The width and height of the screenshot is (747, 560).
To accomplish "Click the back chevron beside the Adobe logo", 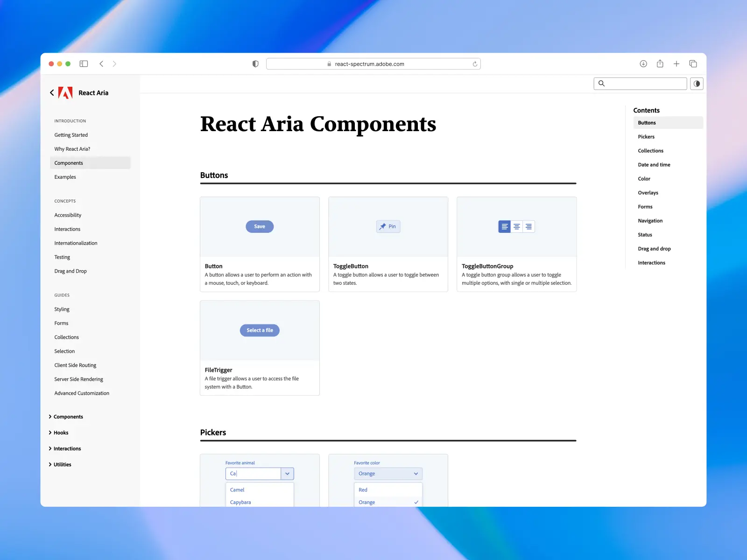I will pyautogui.click(x=52, y=93).
